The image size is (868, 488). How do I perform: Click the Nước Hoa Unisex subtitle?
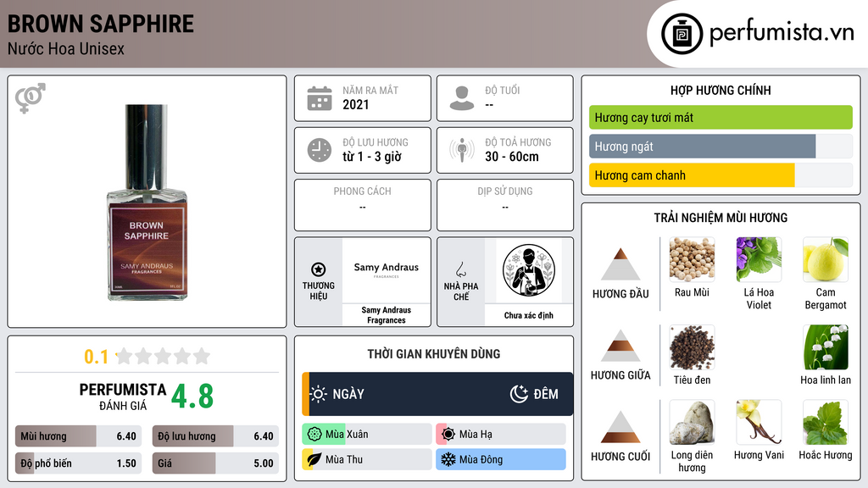pyautogui.click(x=66, y=49)
